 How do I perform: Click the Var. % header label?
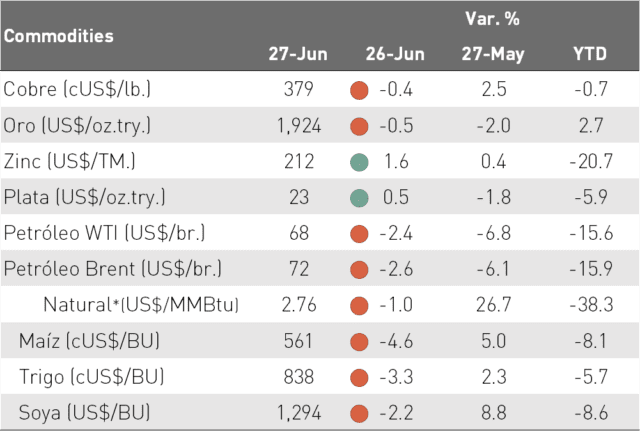click(493, 19)
